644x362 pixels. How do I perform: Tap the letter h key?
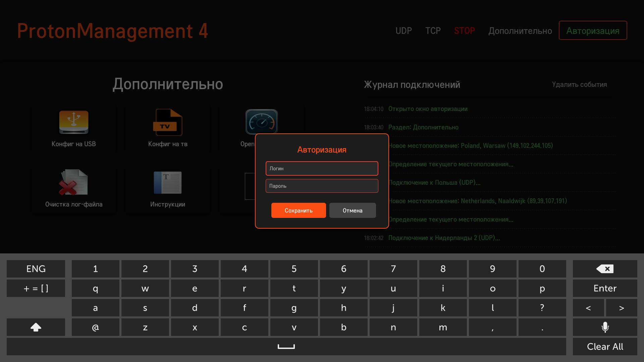pos(344,308)
